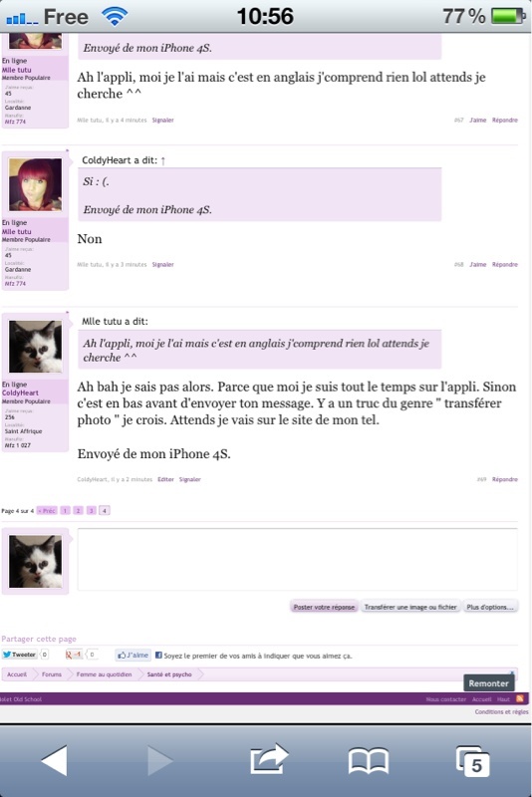Image resolution: width=532 pixels, height=797 pixels.
Task: Go to page 3 of thread
Action: pyautogui.click(x=91, y=510)
